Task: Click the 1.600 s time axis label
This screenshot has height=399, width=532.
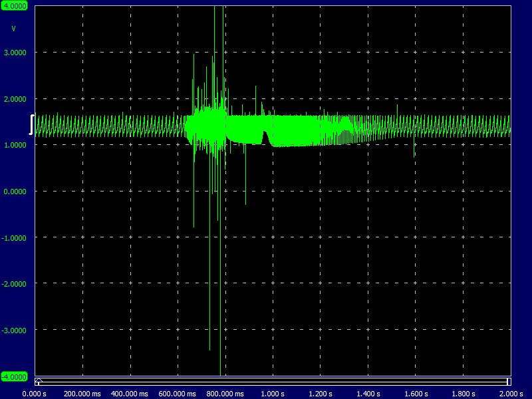Action: [x=416, y=394]
